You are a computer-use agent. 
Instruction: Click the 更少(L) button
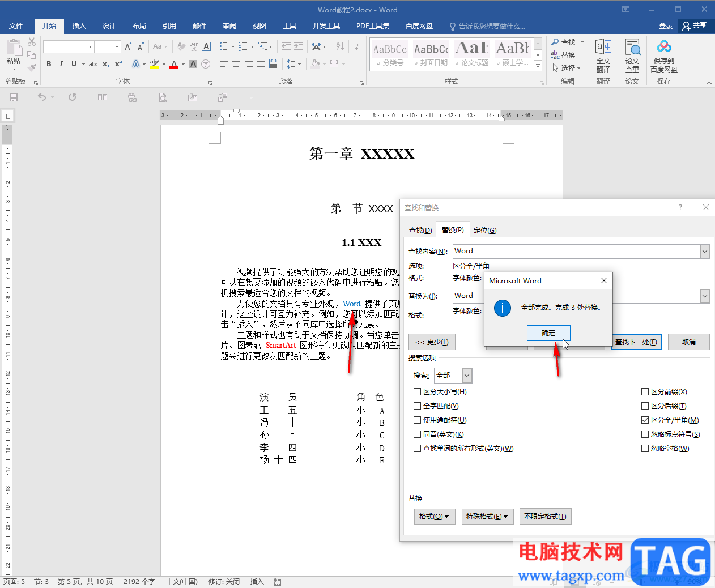point(432,342)
